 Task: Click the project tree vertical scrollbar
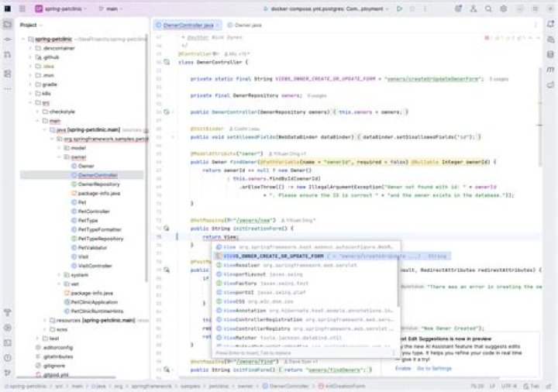tap(146, 156)
